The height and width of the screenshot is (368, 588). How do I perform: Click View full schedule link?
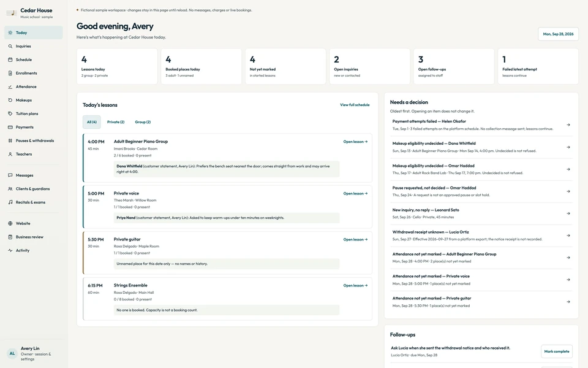coord(355,105)
